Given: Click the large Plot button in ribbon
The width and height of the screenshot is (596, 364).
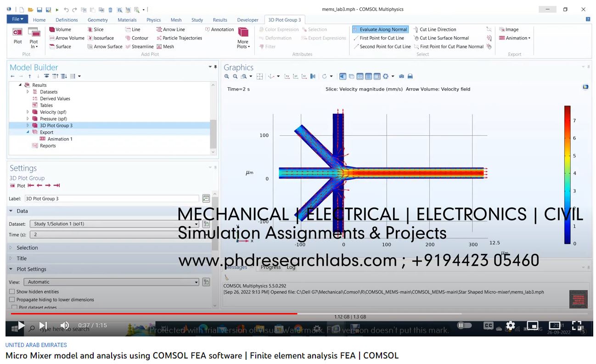Looking at the screenshot, I should pos(17,37).
